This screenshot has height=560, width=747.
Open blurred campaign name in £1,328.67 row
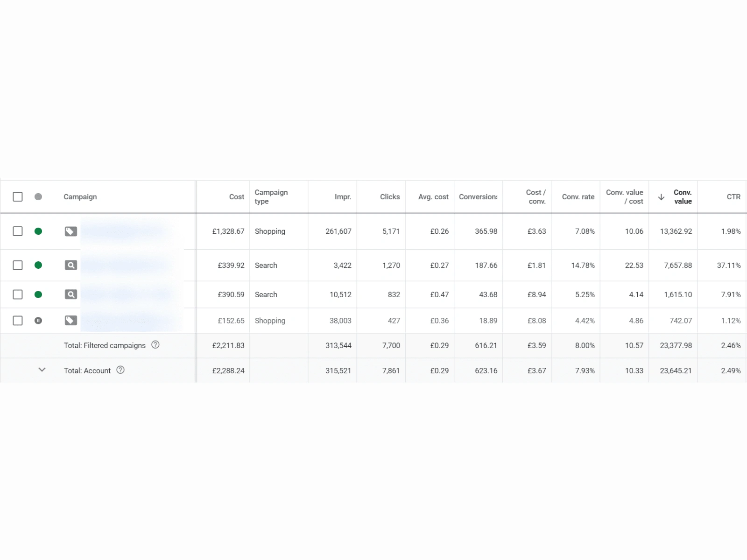125,231
